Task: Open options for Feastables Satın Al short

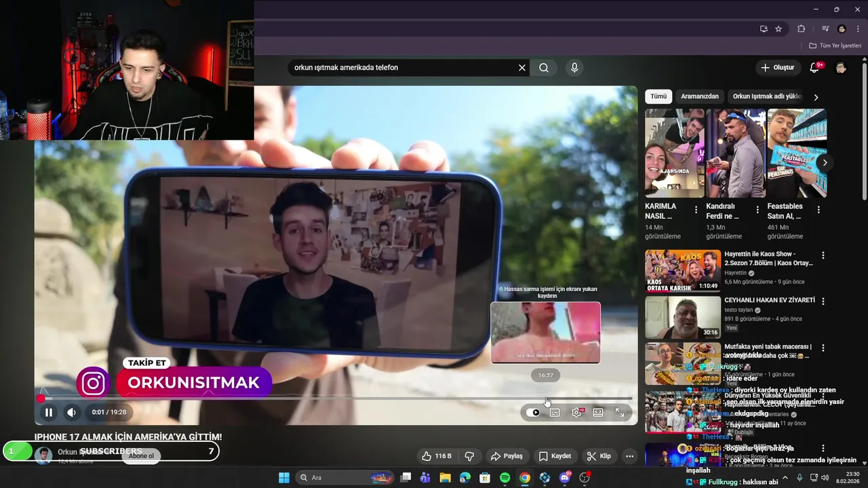Action: tap(818, 210)
